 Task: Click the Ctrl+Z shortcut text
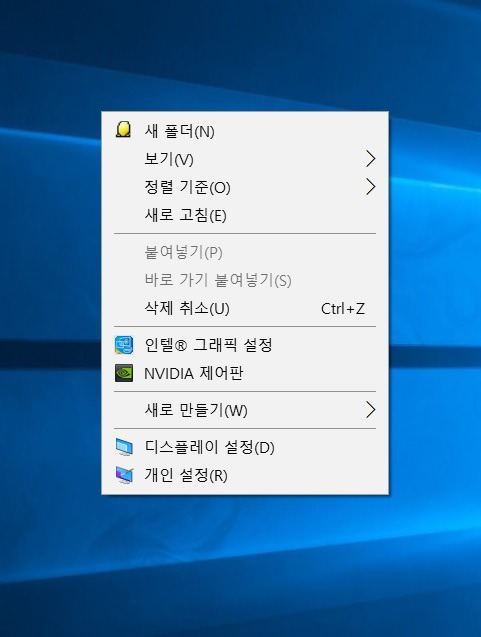pyautogui.click(x=342, y=309)
